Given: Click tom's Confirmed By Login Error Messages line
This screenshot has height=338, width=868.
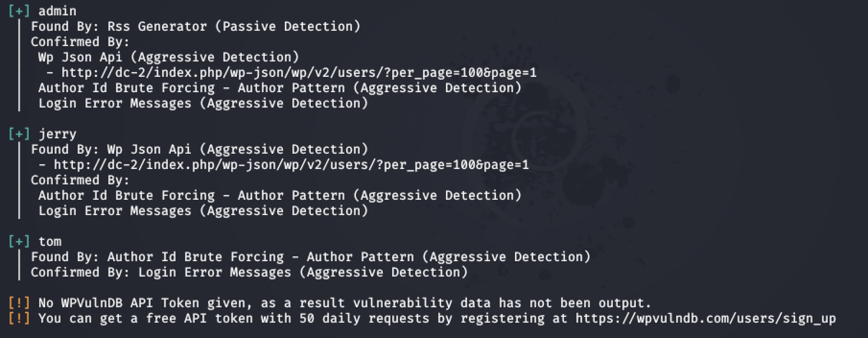Looking at the screenshot, I should (x=249, y=272).
